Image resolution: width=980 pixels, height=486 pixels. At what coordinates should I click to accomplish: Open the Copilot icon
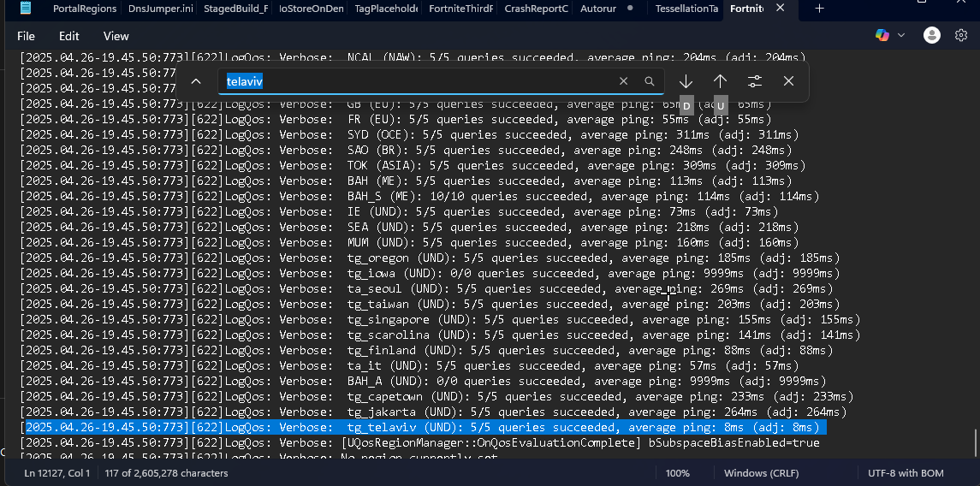pyautogui.click(x=882, y=36)
